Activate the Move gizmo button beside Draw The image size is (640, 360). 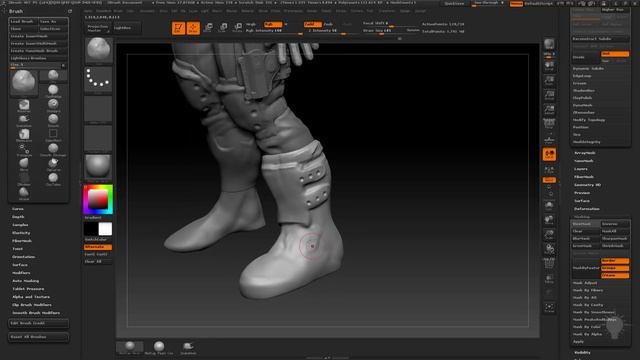coord(208,28)
